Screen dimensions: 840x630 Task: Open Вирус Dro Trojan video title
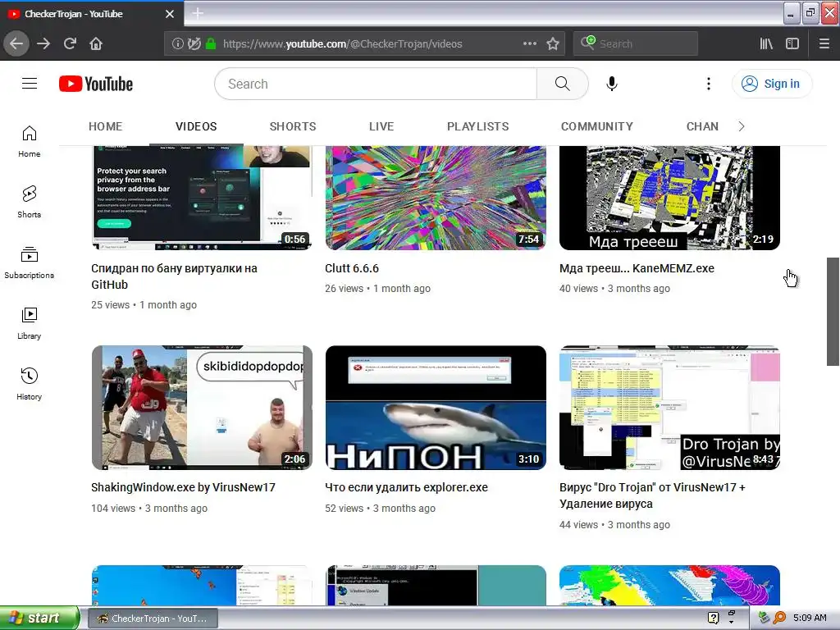pos(652,495)
